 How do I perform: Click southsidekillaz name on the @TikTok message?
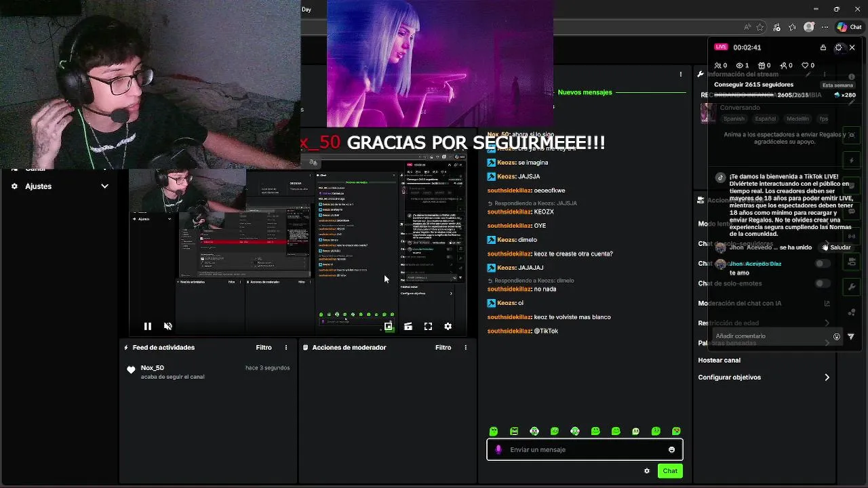(509, 331)
